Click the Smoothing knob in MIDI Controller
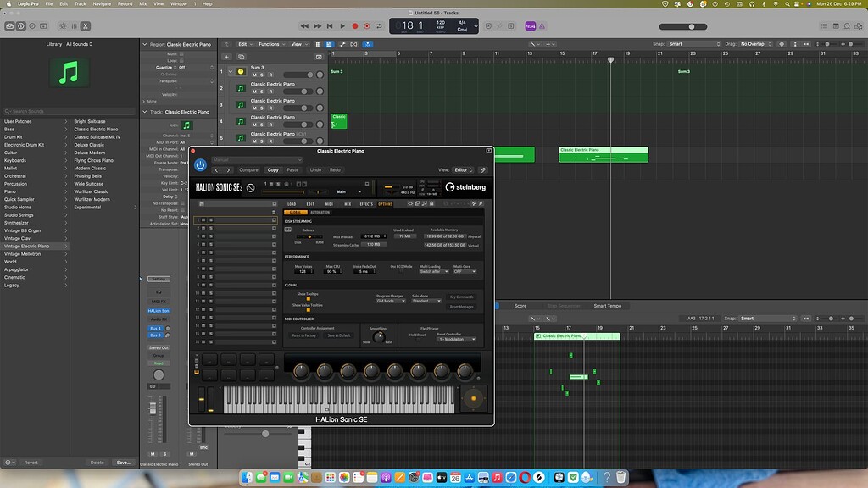The image size is (868, 488). [x=377, y=335]
